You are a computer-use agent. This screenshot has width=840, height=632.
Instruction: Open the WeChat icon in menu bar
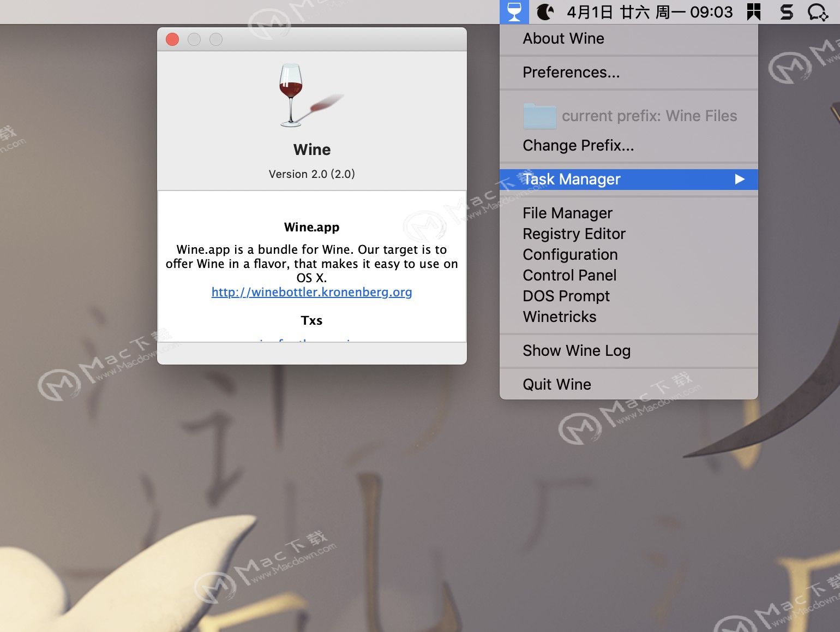[818, 11]
